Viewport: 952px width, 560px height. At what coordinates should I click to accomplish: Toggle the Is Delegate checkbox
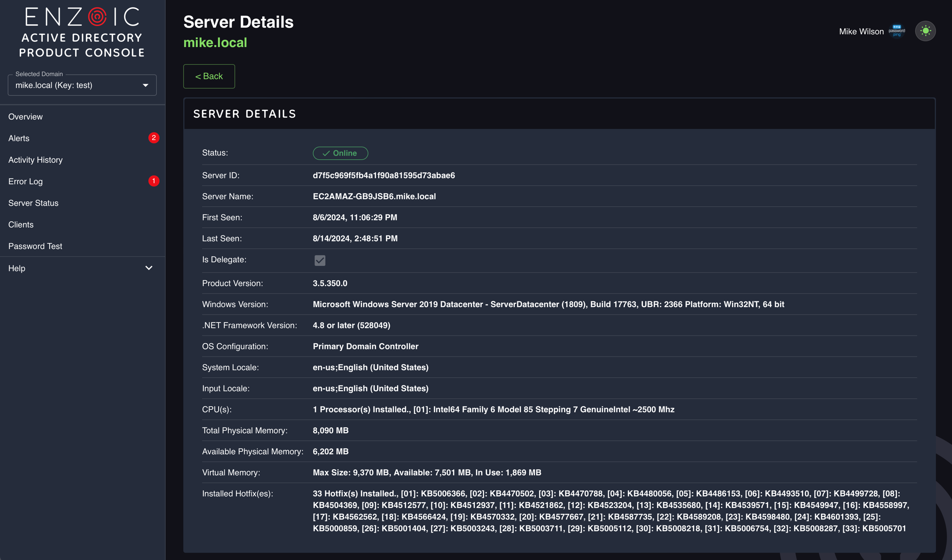tap(320, 260)
